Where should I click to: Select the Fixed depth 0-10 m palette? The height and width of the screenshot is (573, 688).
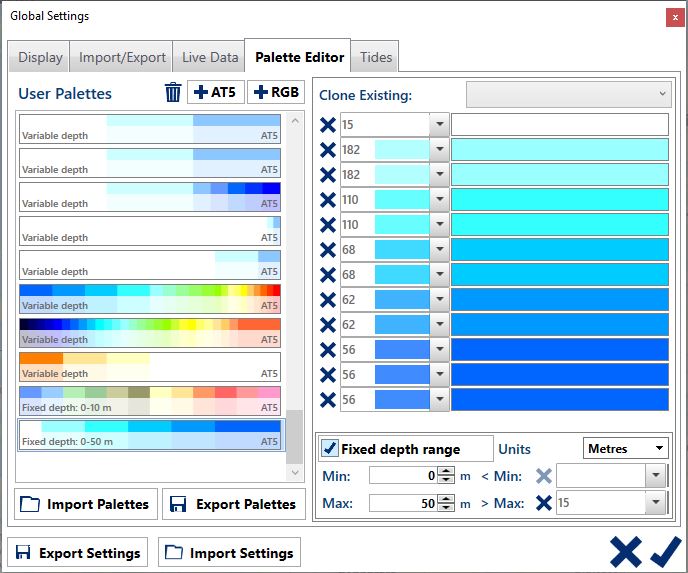pyautogui.click(x=150, y=400)
